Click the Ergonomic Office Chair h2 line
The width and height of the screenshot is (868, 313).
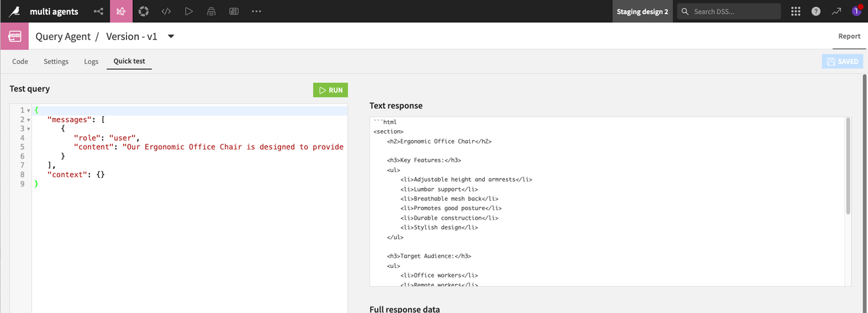click(439, 141)
